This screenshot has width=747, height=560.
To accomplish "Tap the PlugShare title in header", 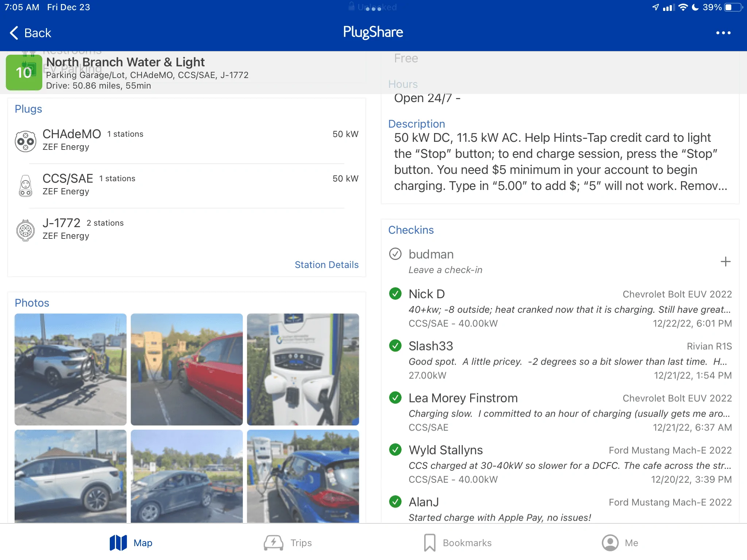I will tap(373, 32).
